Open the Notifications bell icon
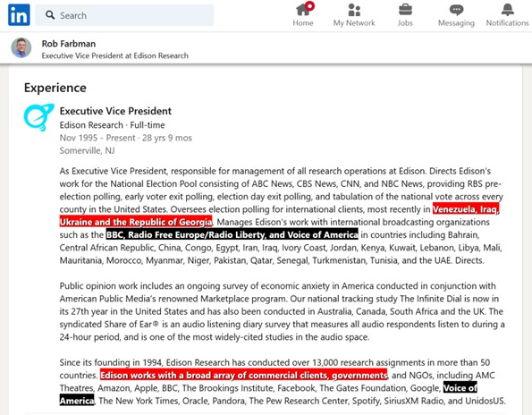Viewport: 532px width, 415px height. tap(508, 10)
